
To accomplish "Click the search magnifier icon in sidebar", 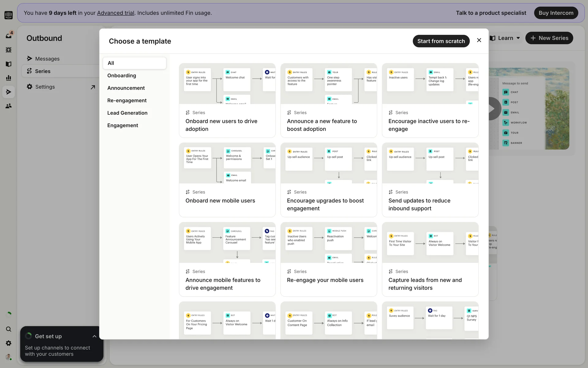I will coord(9,329).
